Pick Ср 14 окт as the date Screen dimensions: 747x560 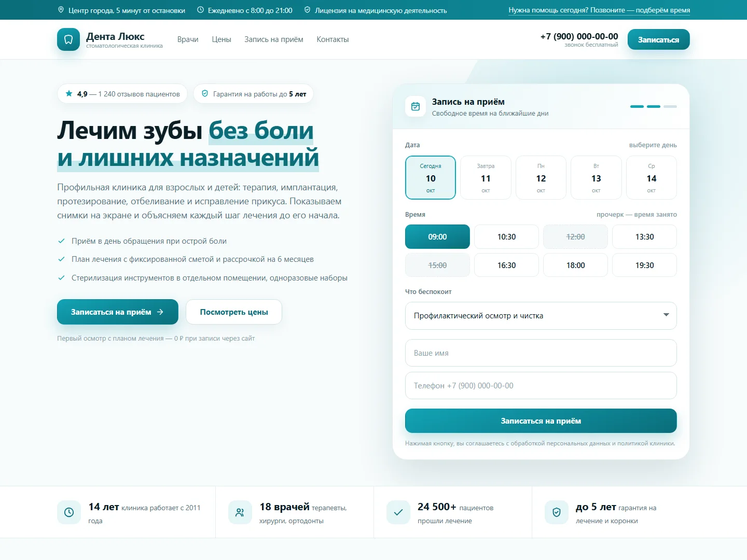click(x=652, y=177)
